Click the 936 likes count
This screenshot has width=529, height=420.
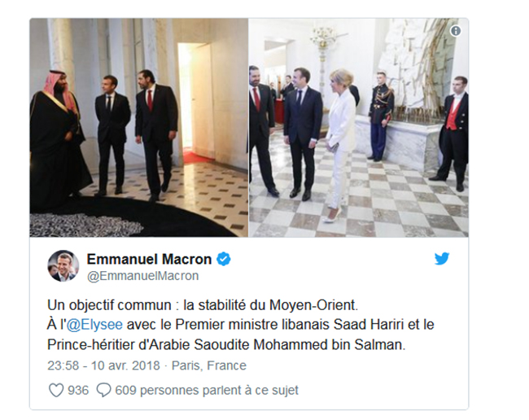(78, 391)
